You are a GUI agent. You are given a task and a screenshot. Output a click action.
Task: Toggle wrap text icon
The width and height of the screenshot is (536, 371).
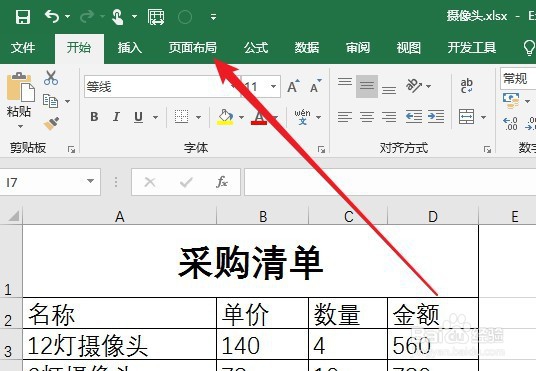pyautogui.click(x=467, y=85)
